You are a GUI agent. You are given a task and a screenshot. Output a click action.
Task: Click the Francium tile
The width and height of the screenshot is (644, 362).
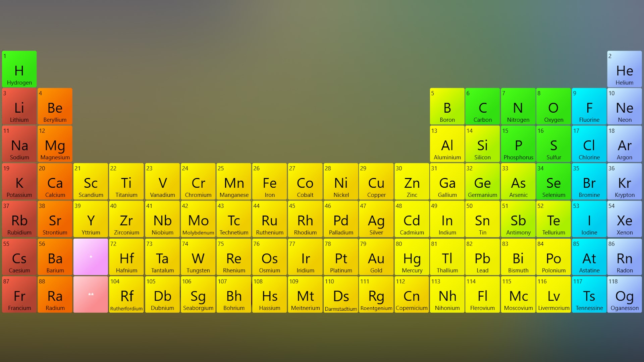pyautogui.click(x=19, y=295)
